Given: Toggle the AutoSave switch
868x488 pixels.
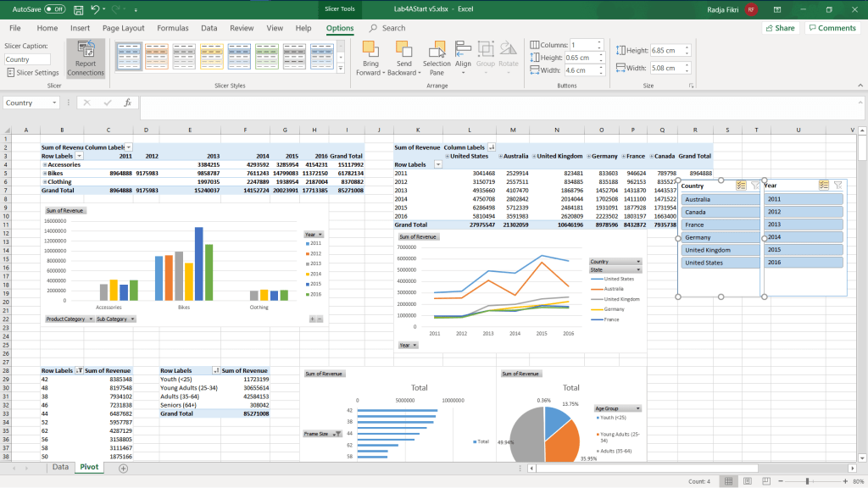Looking at the screenshot, I should coord(54,8).
